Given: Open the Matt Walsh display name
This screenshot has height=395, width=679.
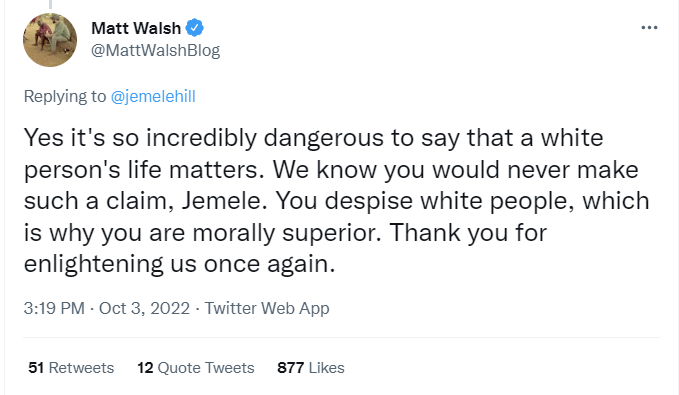Looking at the screenshot, I should pyautogui.click(x=136, y=28).
